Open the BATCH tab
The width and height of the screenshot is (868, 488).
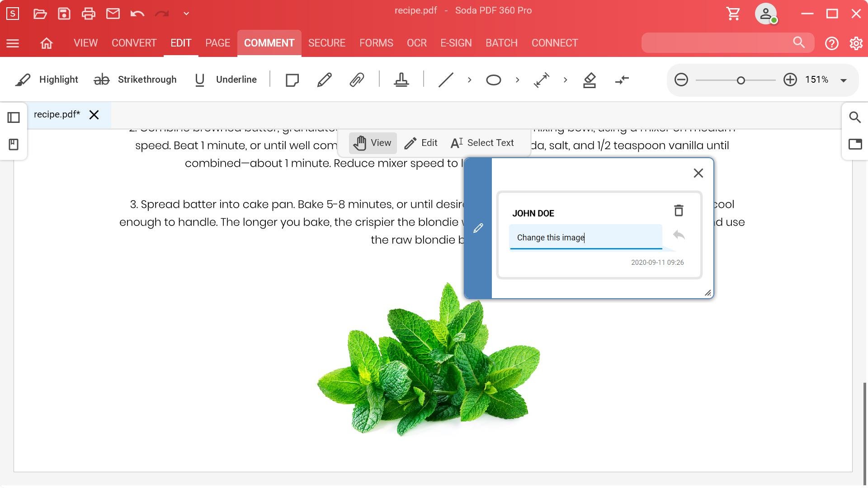click(501, 43)
